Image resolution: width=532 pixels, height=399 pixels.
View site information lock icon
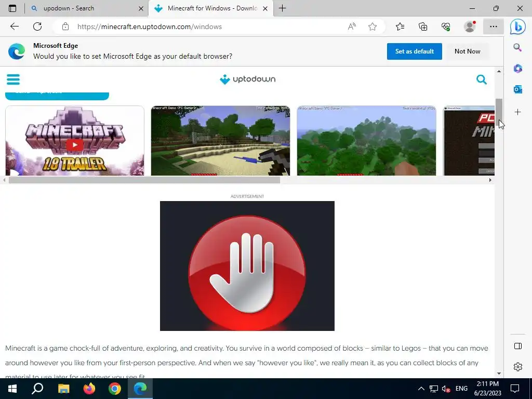[65, 26]
